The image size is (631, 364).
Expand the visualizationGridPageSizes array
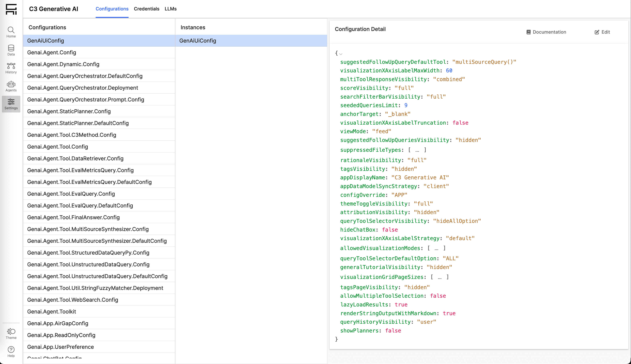tap(440, 277)
